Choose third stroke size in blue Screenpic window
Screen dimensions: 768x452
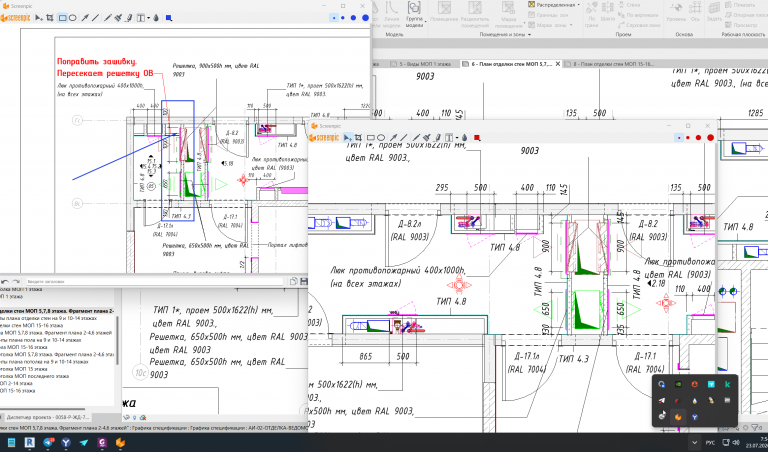point(353,18)
